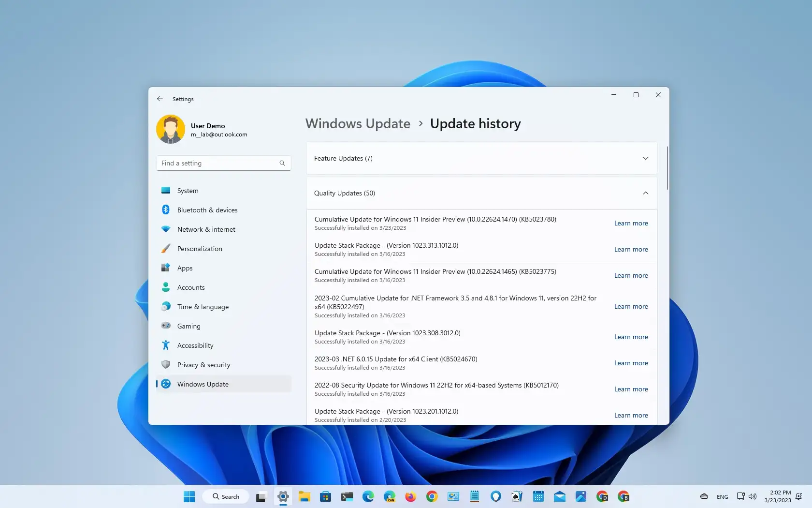This screenshot has height=508, width=812.
Task: Open the clock showing 2:02 PM
Action: (x=777, y=496)
